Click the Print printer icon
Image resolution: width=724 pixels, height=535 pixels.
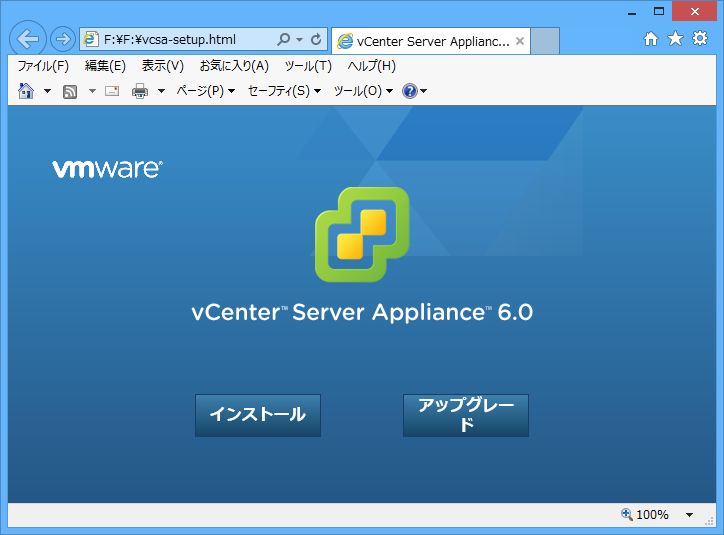click(140, 91)
